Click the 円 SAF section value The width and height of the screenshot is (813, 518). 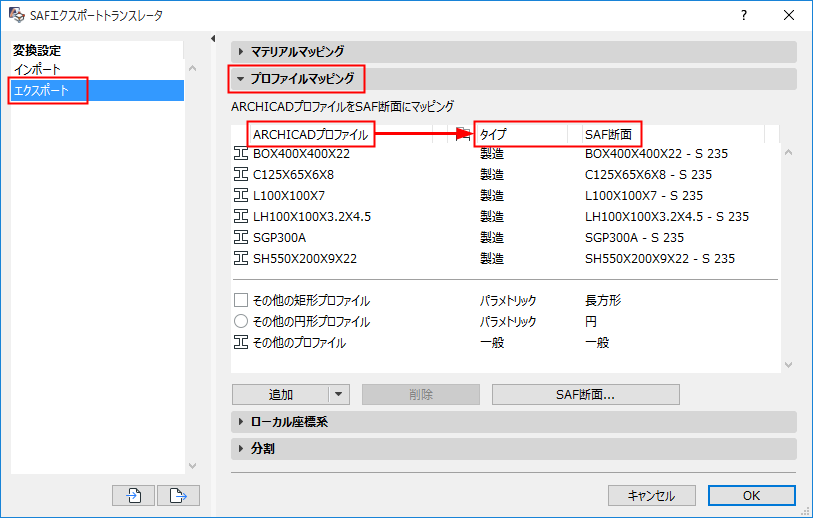coord(591,321)
